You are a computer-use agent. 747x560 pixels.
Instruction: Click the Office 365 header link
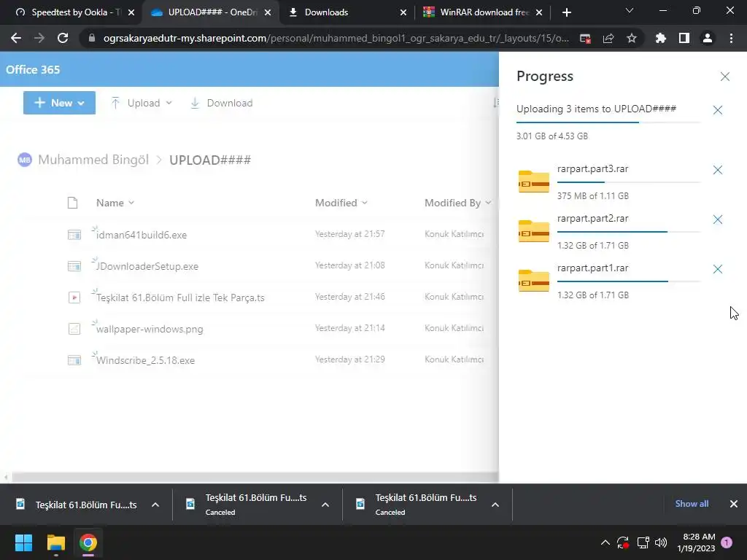33,69
